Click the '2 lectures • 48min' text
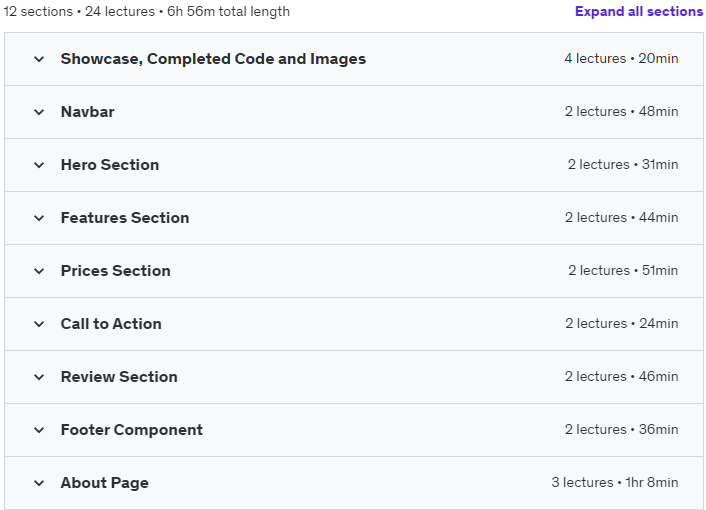This screenshot has height=510, width=706. click(x=621, y=112)
